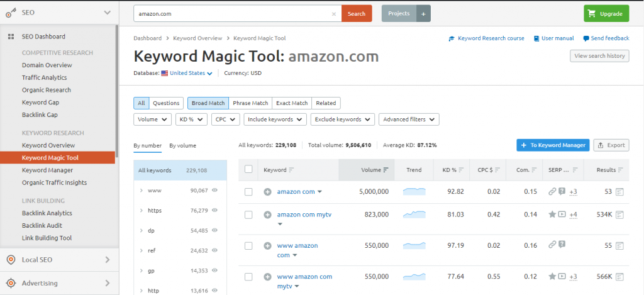The height and width of the screenshot is (295, 644).
Task: Open Keyword Overview in the sidebar
Action: click(48, 145)
